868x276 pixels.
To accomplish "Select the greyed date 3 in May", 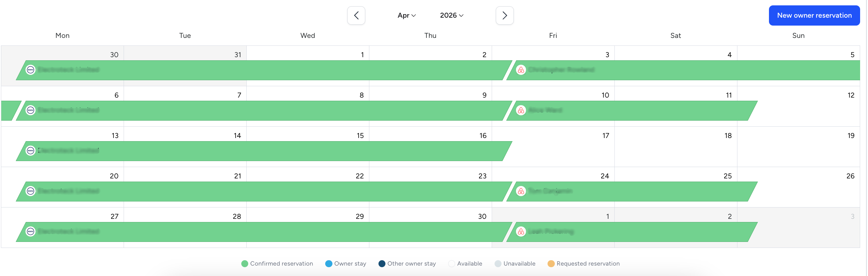I will [853, 217].
